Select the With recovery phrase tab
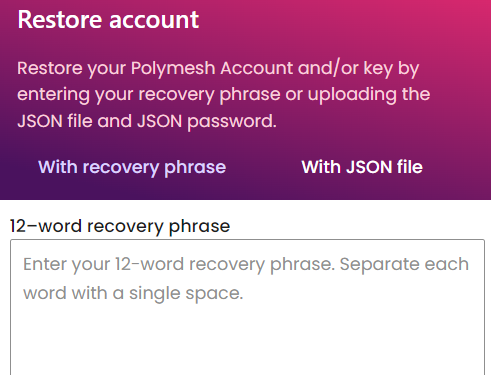Image resolution: width=491 pixels, height=375 pixels. coord(132,168)
